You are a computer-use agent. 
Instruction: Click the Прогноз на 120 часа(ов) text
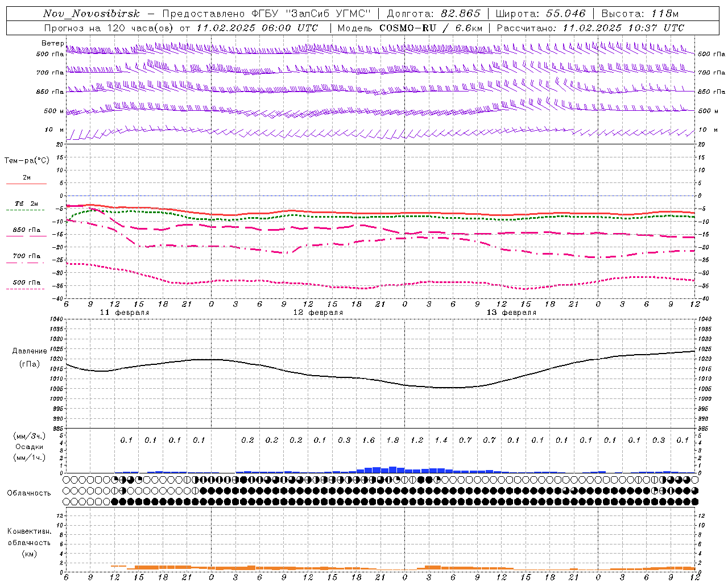click(110, 28)
